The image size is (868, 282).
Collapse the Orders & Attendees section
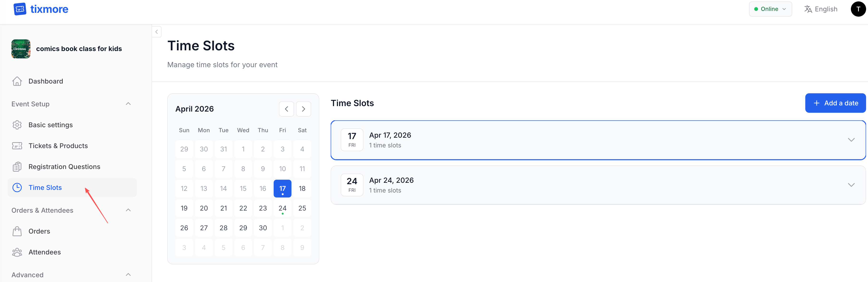(128, 210)
